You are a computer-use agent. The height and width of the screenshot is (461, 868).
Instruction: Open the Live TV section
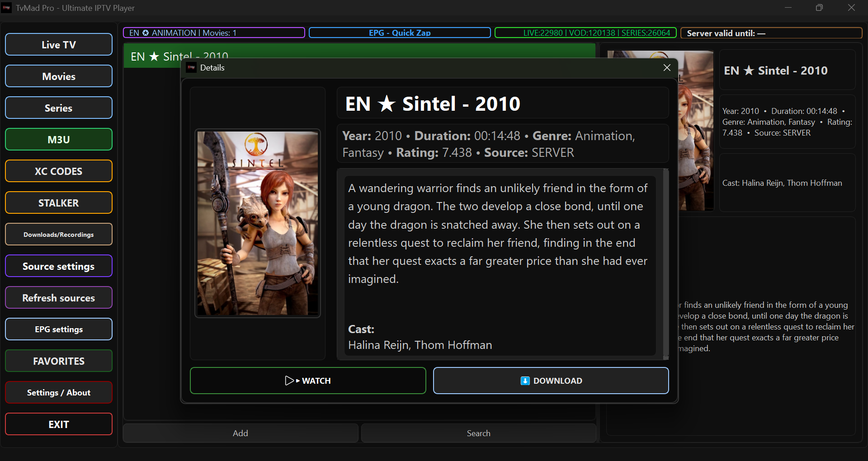click(x=59, y=45)
